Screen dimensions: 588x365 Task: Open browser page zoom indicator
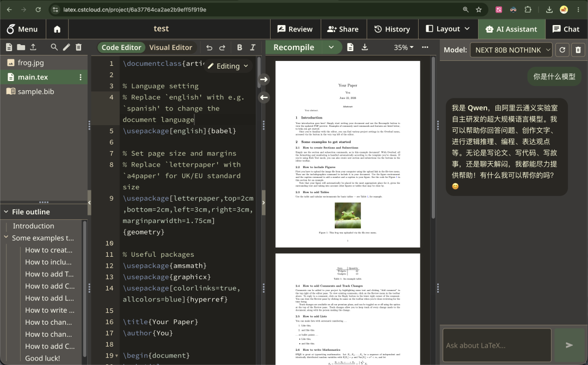pyautogui.click(x=465, y=10)
